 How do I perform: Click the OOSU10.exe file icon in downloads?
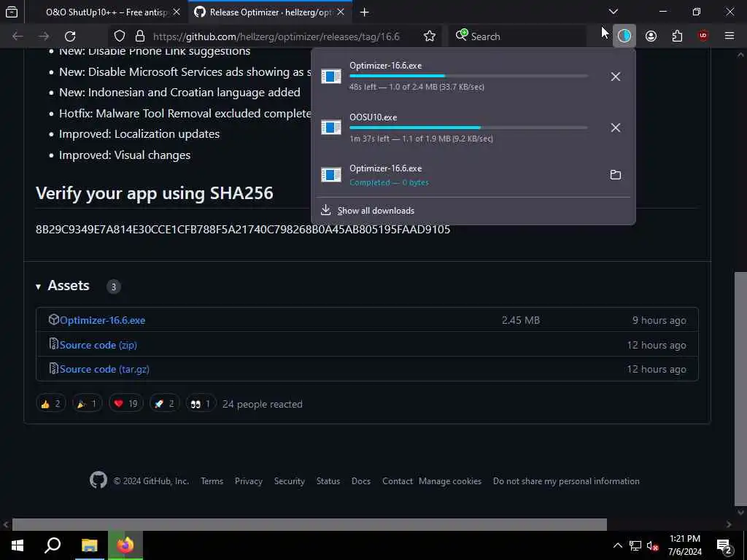pyautogui.click(x=331, y=128)
